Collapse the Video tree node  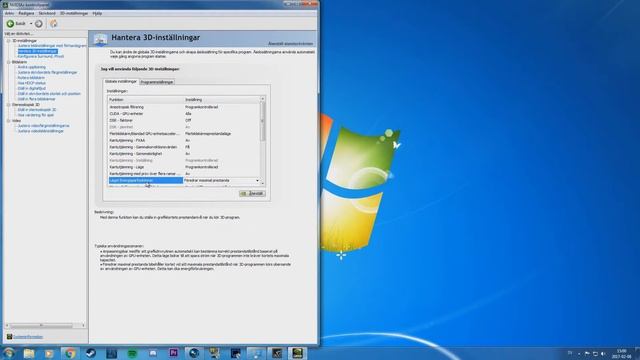9,121
